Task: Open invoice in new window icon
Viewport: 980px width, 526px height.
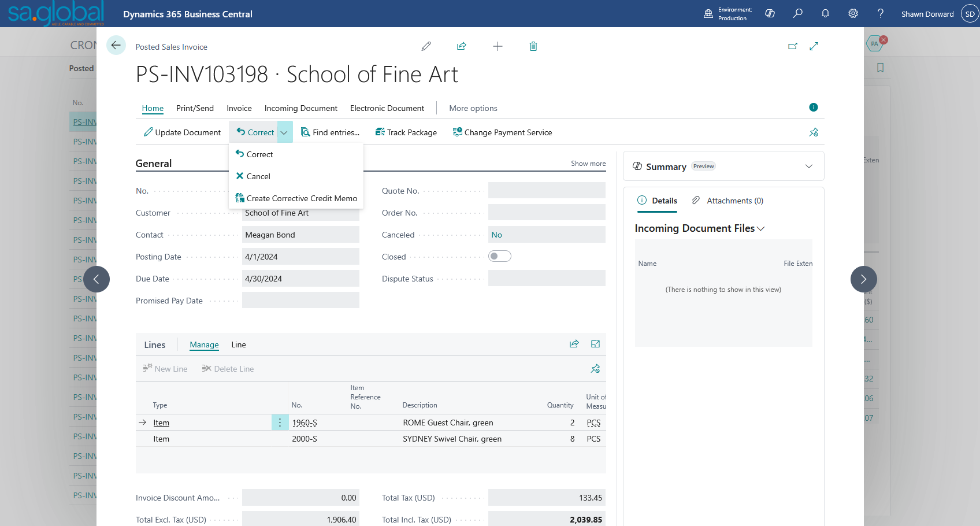Action: (792, 46)
